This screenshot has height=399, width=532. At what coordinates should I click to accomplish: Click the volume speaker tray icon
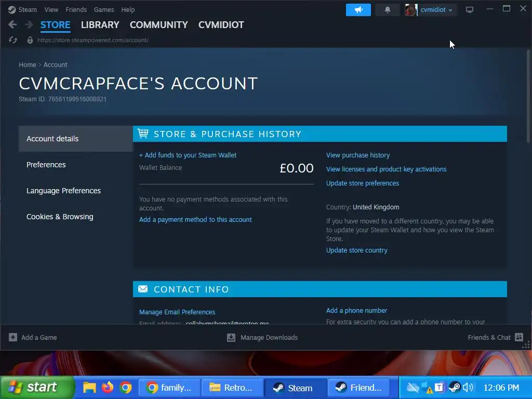pos(468,388)
